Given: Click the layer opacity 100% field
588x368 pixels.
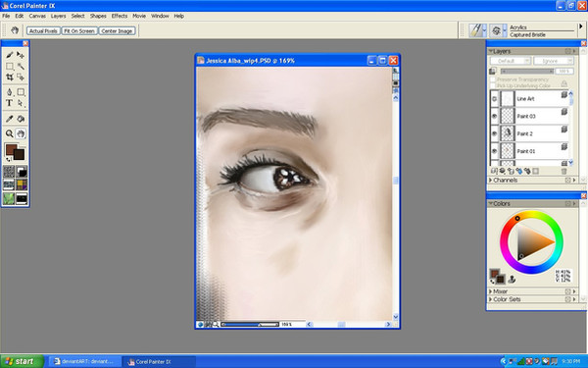Looking at the screenshot, I should [564, 71].
